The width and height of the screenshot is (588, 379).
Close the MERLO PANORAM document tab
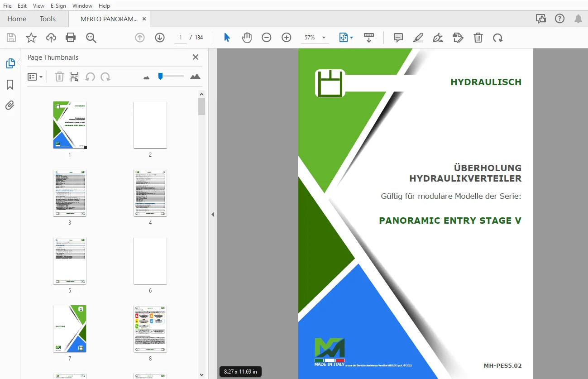click(144, 19)
